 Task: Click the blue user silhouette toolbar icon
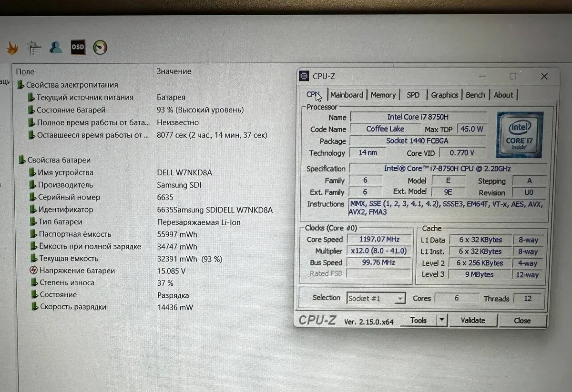[x=56, y=47]
